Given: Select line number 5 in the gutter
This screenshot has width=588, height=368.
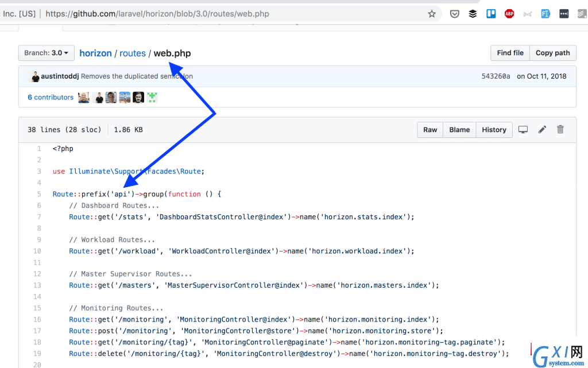Looking at the screenshot, I should 39,194.
